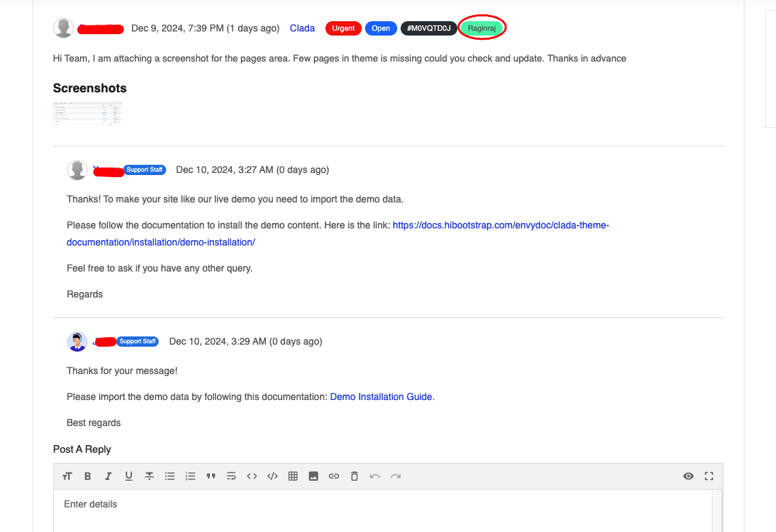Open the Clada theme link
776x532 pixels.
(x=302, y=28)
